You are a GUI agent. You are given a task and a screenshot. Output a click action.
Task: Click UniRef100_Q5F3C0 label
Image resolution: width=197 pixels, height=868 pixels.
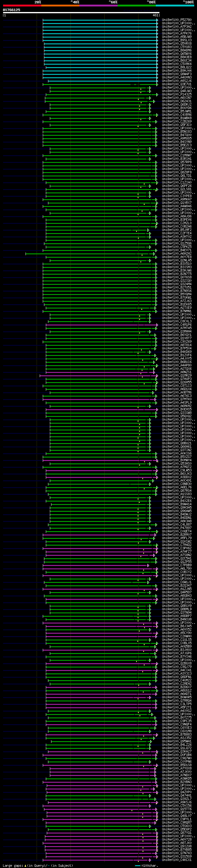[177, 125]
